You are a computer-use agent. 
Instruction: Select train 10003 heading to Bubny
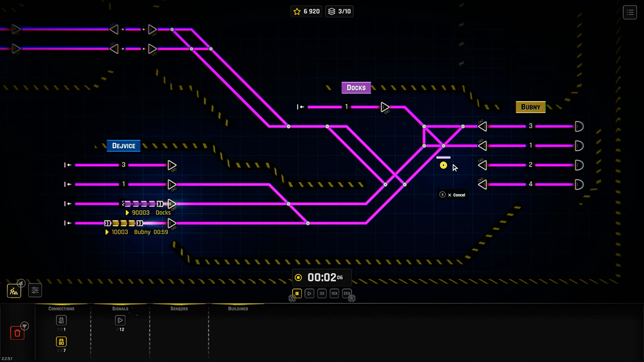[136, 232]
